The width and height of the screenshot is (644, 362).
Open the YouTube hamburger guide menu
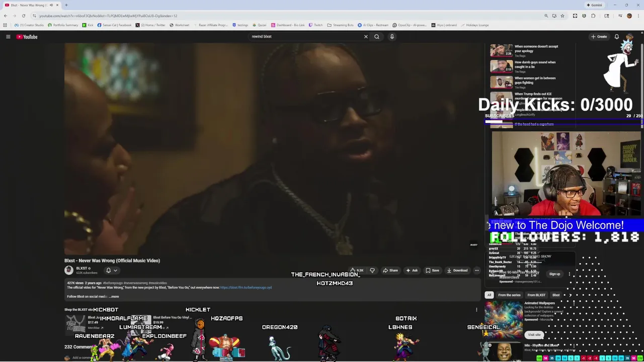8,37
